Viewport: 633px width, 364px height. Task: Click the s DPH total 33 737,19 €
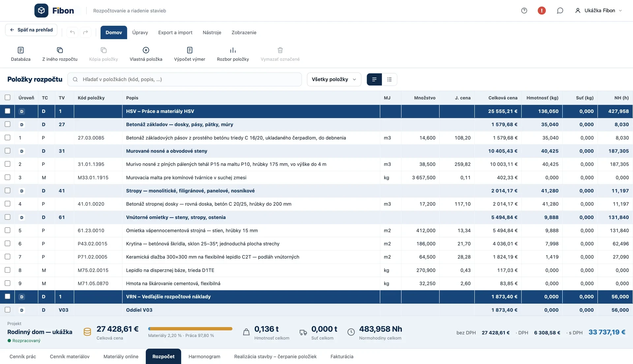point(607,332)
